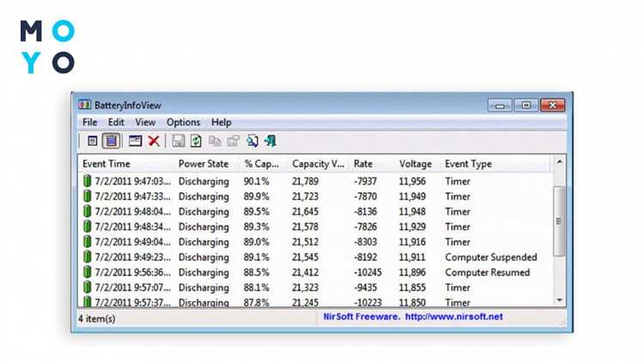Click the Find magnifier toolbar icon
This screenshot has width=644, height=362.
click(252, 141)
